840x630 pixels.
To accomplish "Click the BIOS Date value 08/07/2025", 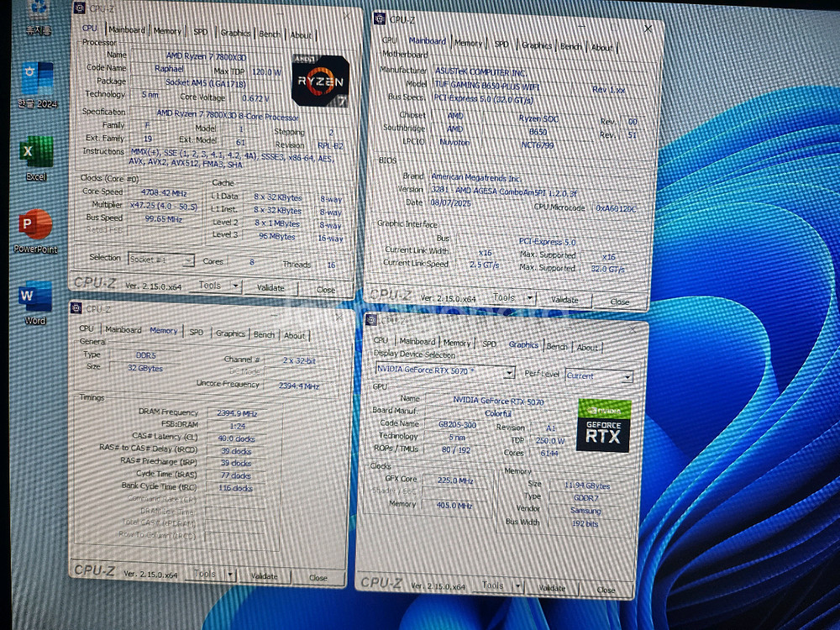I will pyautogui.click(x=450, y=202).
